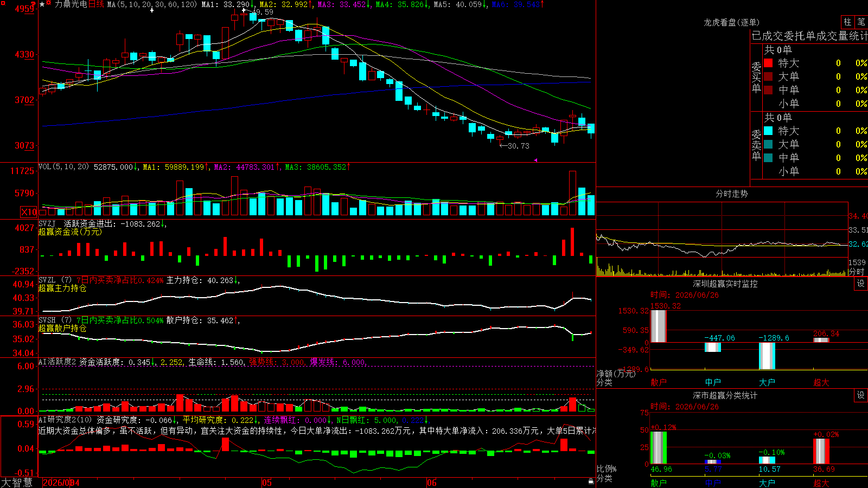Screen dimensions: 868x488
Task: Click the 分时走势 panel title
Action: 731,194
